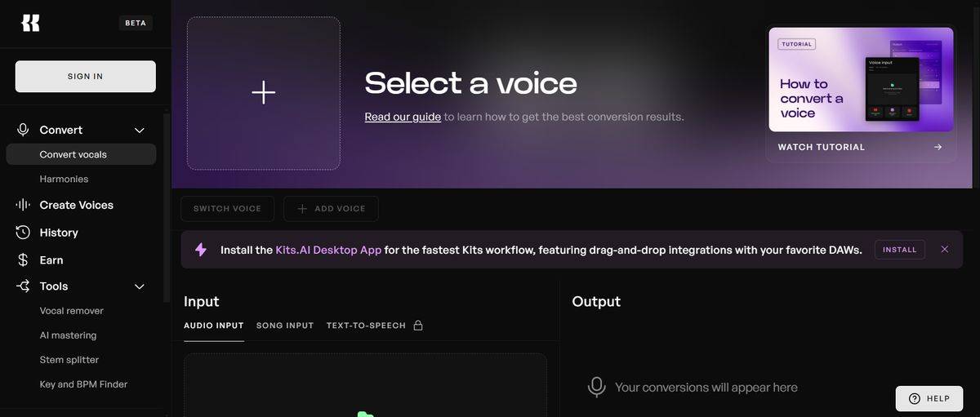Click the waveform icon for Create Voices
The height and width of the screenshot is (417, 980).
23,205
